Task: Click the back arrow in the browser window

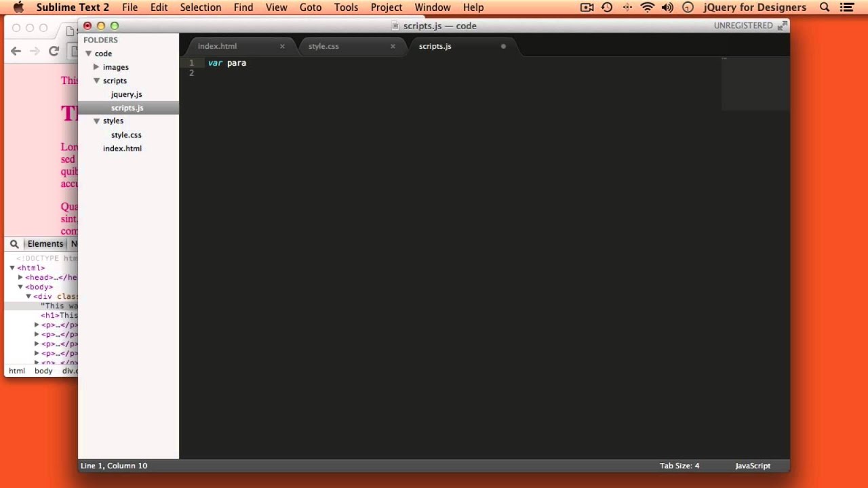Action: (16, 51)
